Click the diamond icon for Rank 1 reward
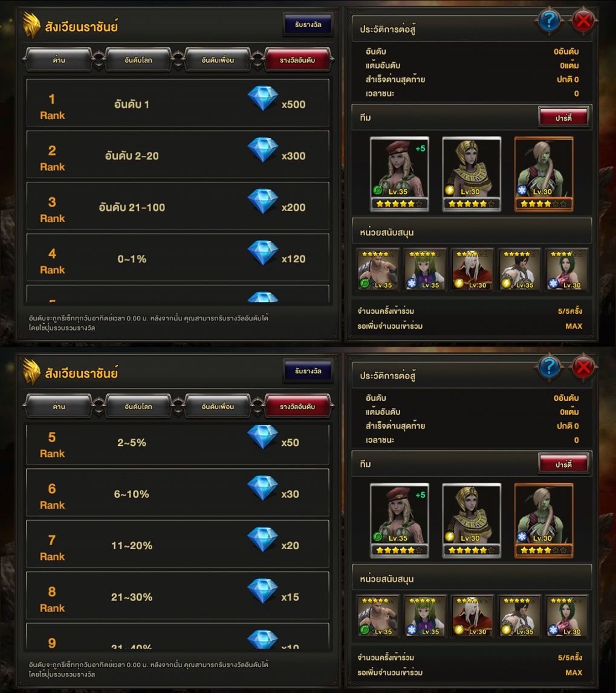Image resolution: width=616 pixels, height=693 pixels. (263, 98)
